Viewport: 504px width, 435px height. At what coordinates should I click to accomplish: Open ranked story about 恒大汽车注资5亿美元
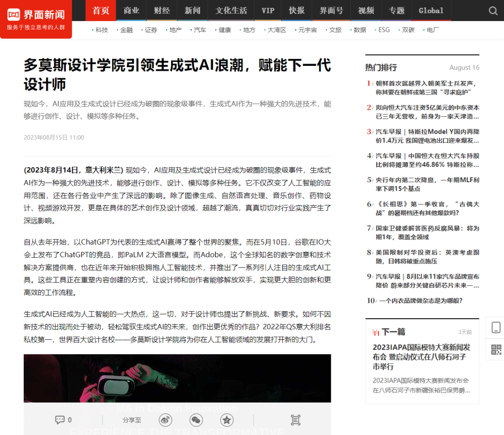pos(427,112)
